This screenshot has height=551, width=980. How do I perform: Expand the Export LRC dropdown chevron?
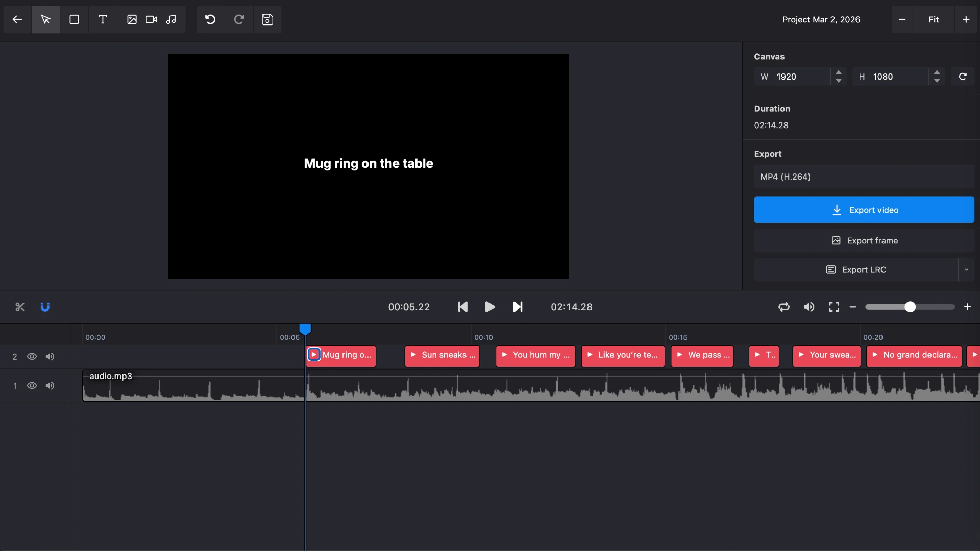[x=967, y=269]
